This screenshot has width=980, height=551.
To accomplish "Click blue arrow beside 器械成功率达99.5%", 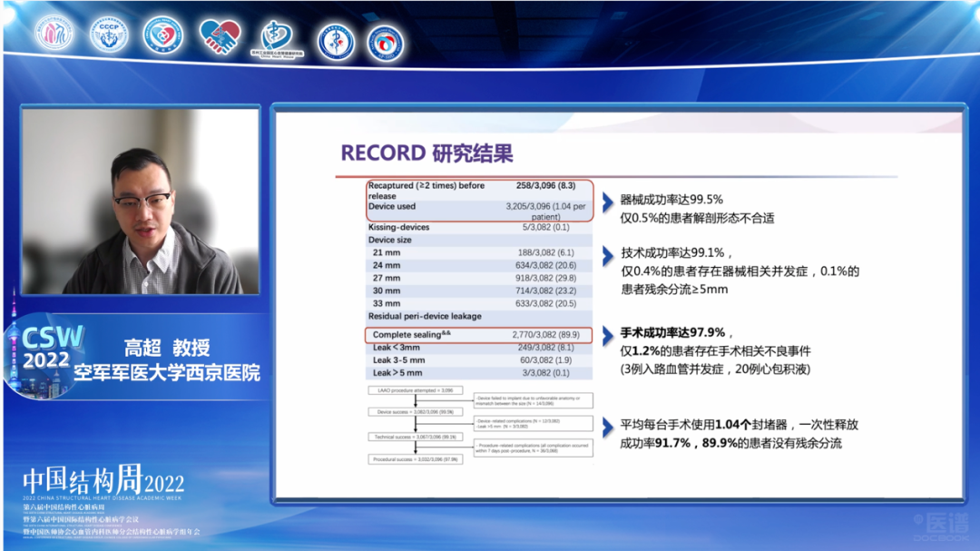I will pos(608,202).
